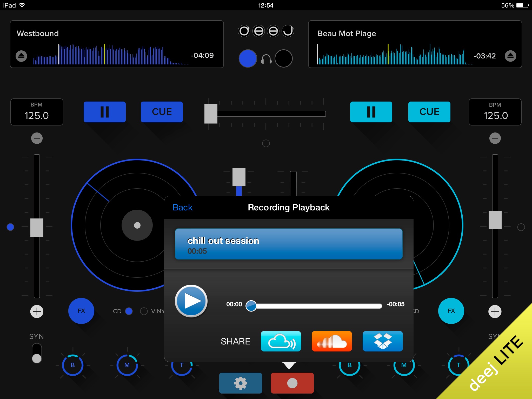The image size is (532, 399).
Task: Select the chill out session entry
Action: pyautogui.click(x=289, y=244)
